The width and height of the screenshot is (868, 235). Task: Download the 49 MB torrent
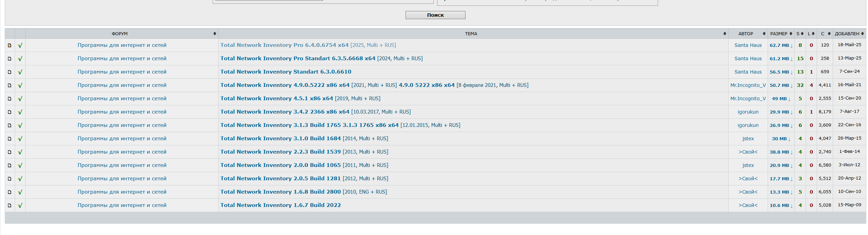tap(781, 99)
